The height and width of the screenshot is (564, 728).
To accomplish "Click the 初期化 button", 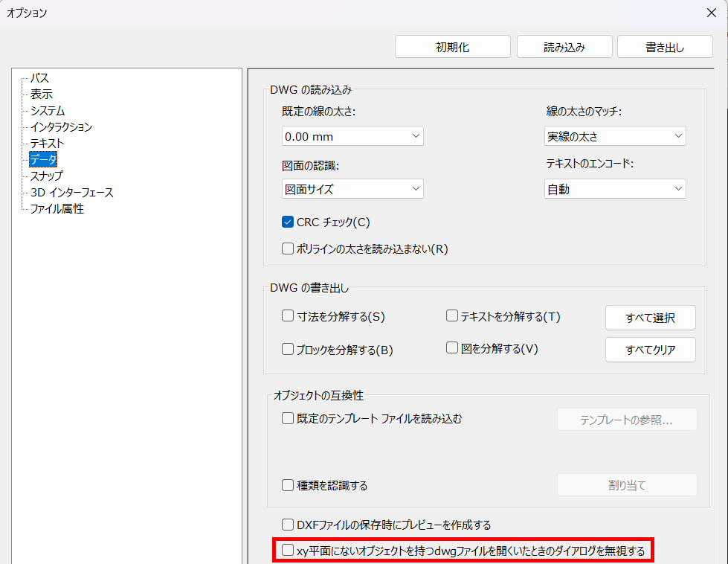I will (x=452, y=46).
